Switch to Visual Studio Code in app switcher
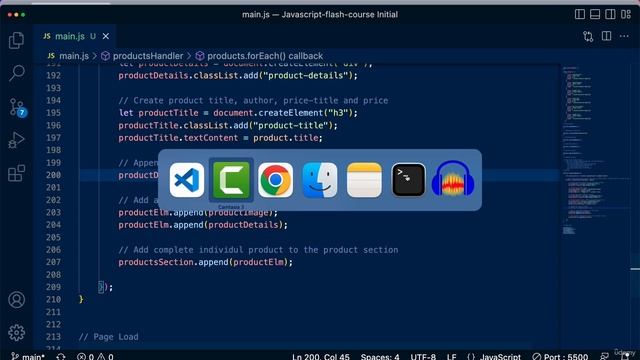Image resolution: width=640 pixels, height=360 pixels. [187, 180]
